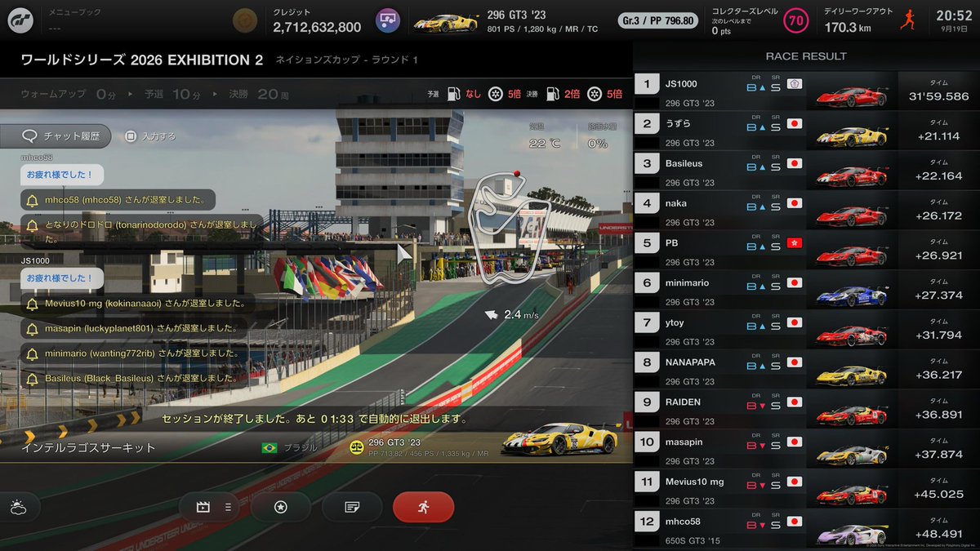980x551 pixels.
Task: Click the qualifying fuel pump icon
Action: tap(455, 94)
